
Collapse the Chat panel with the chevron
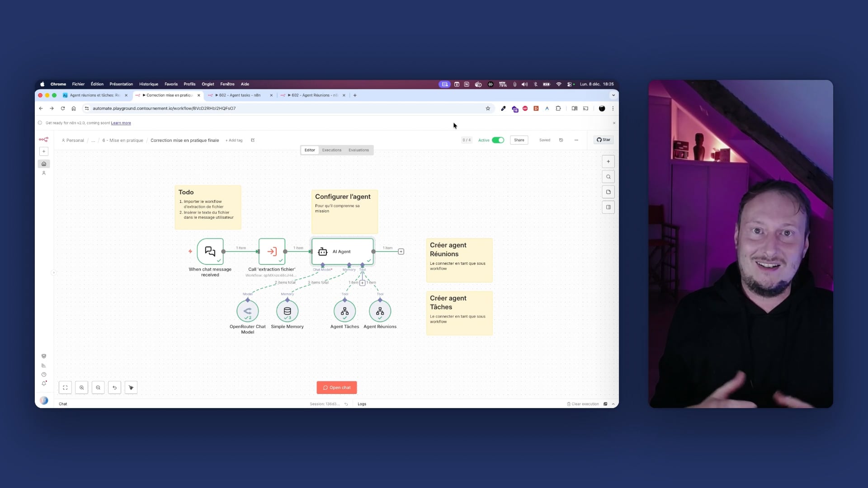[x=613, y=404]
